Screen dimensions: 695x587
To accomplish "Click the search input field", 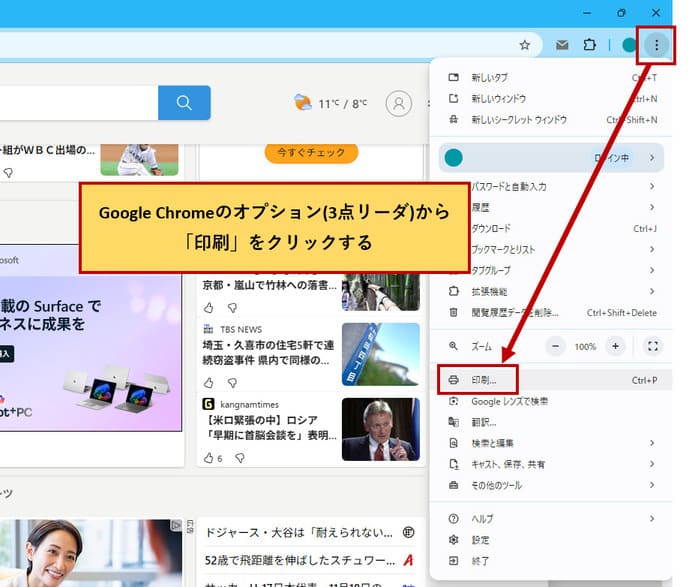I will click(x=79, y=103).
